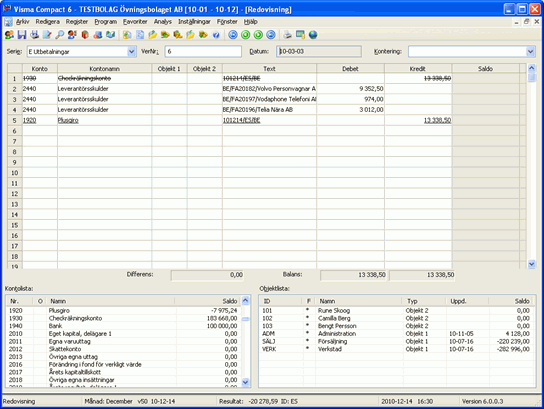
Task: Open the Fönster menu
Action: pyautogui.click(x=227, y=22)
